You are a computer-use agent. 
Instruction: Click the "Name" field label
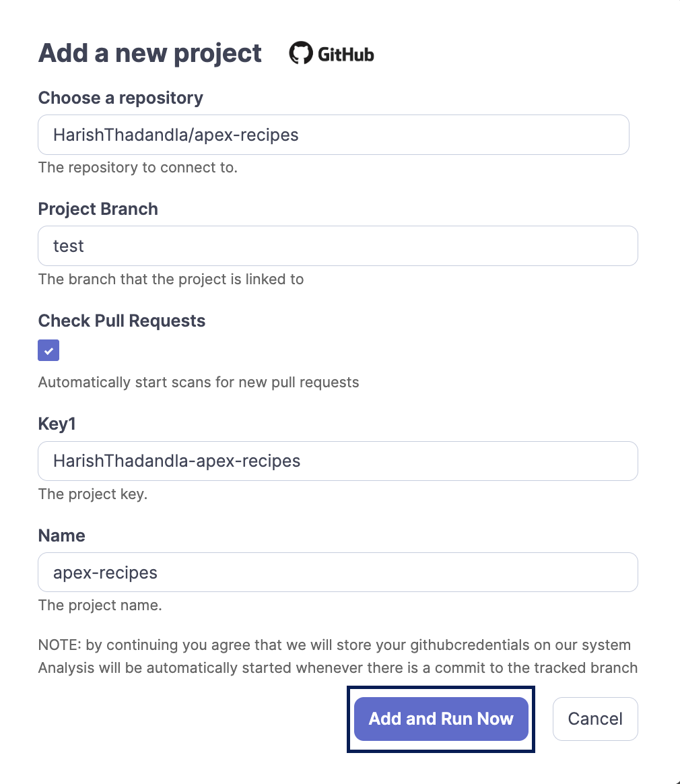coord(62,535)
